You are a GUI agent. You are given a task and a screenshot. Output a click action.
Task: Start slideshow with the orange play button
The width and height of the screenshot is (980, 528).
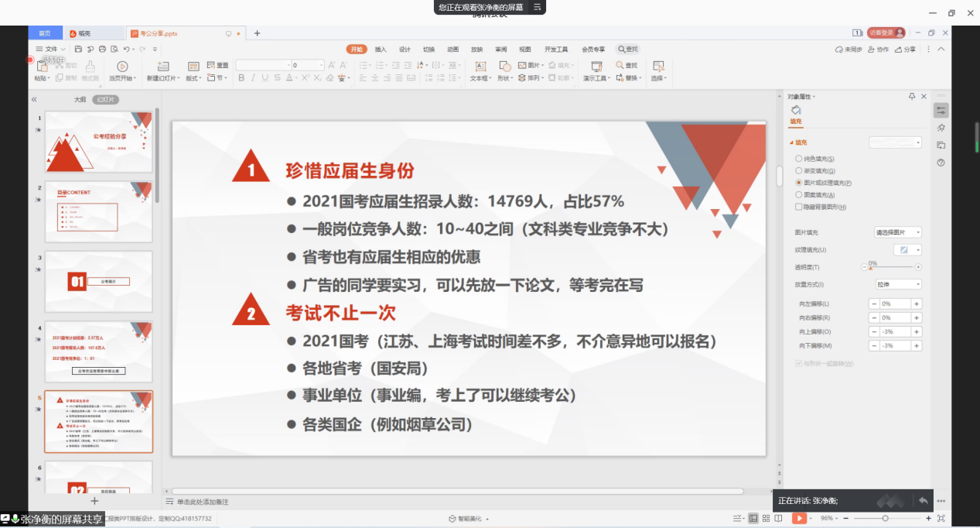799,519
